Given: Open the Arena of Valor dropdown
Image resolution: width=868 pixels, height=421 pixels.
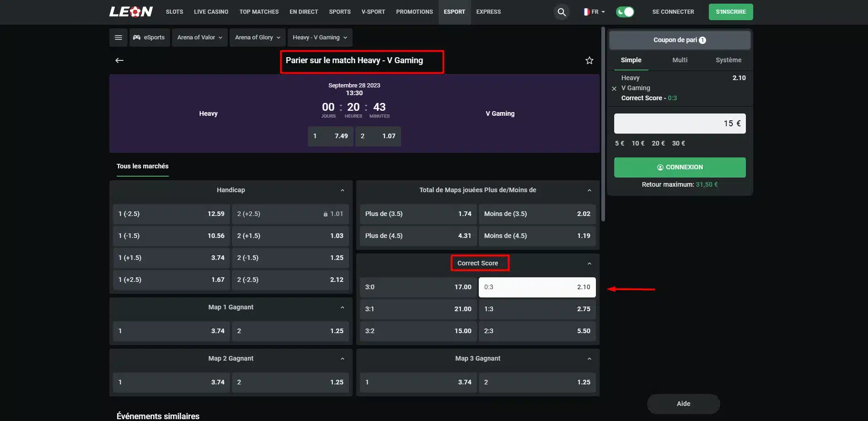Looking at the screenshot, I should coord(200,38).
